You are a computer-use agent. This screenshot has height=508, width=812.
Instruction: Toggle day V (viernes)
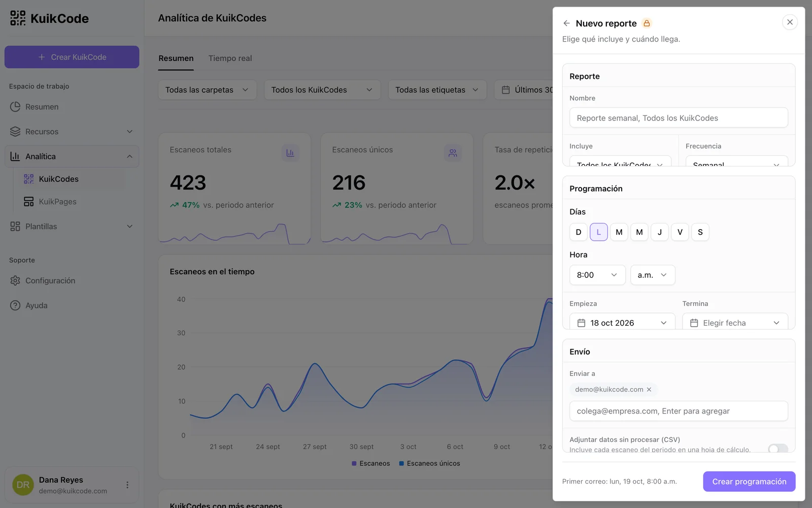pyautogui.click(x=680, y=232)
